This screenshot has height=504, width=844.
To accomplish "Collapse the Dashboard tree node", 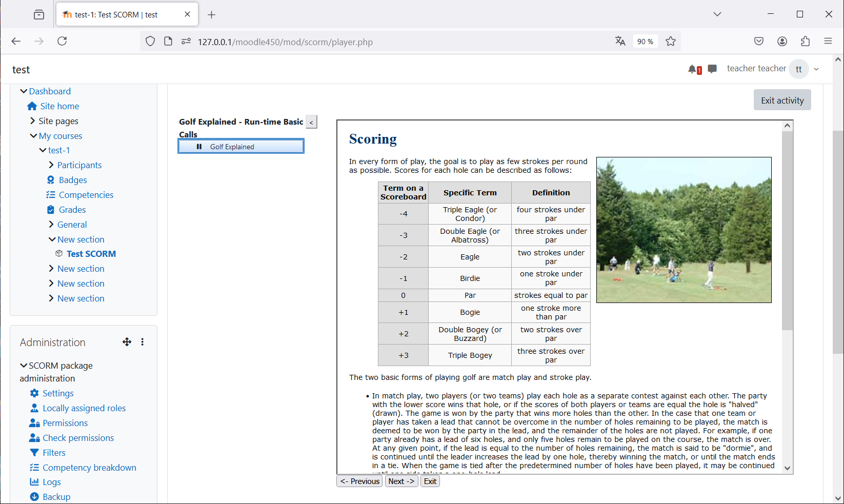I will tap(24, 91).
